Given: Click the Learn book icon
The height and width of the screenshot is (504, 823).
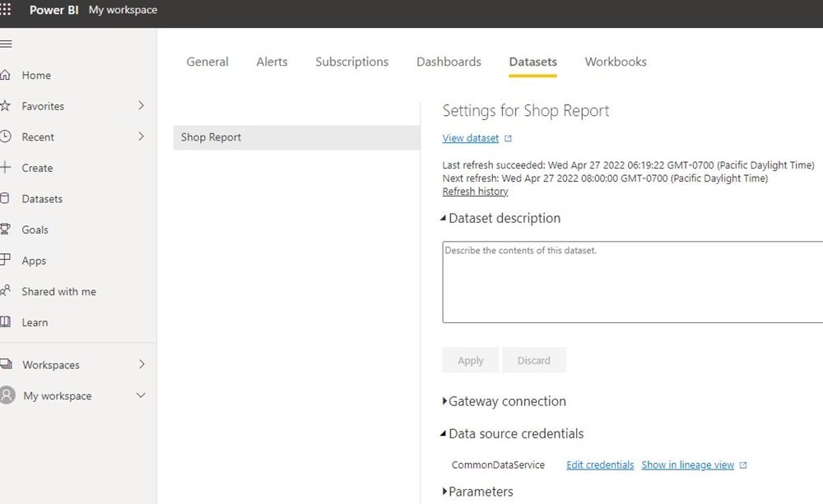Looking at the screenshot, I should point(5,322).
